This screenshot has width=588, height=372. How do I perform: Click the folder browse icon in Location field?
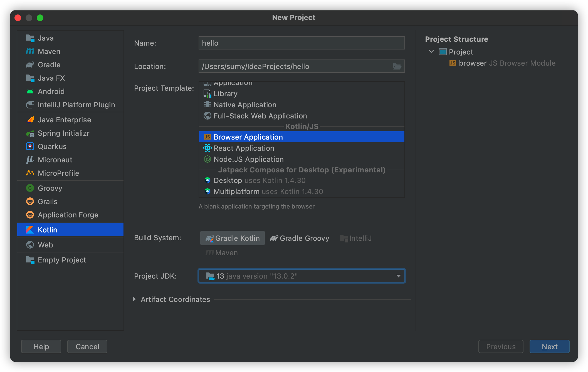pos(397,66)
